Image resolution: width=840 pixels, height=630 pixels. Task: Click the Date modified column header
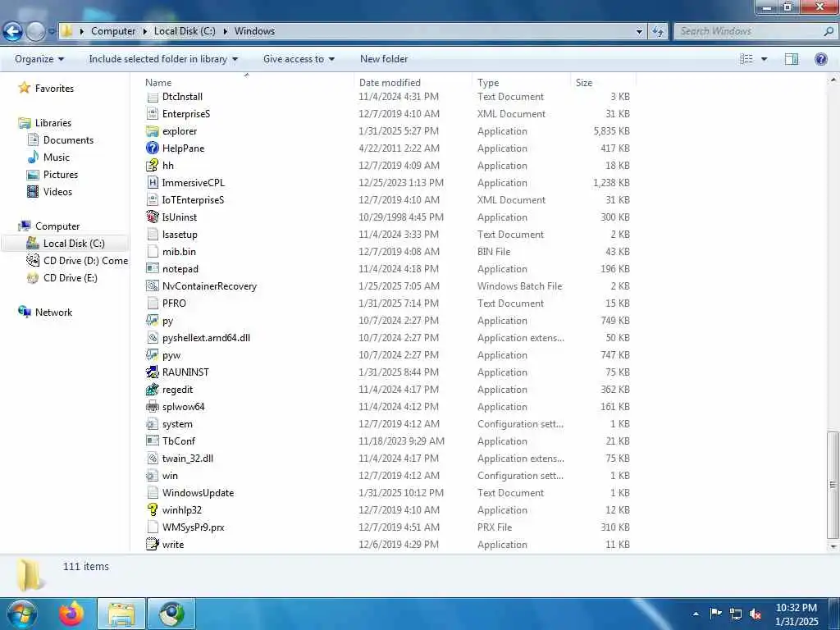click(x=413, y=83)
